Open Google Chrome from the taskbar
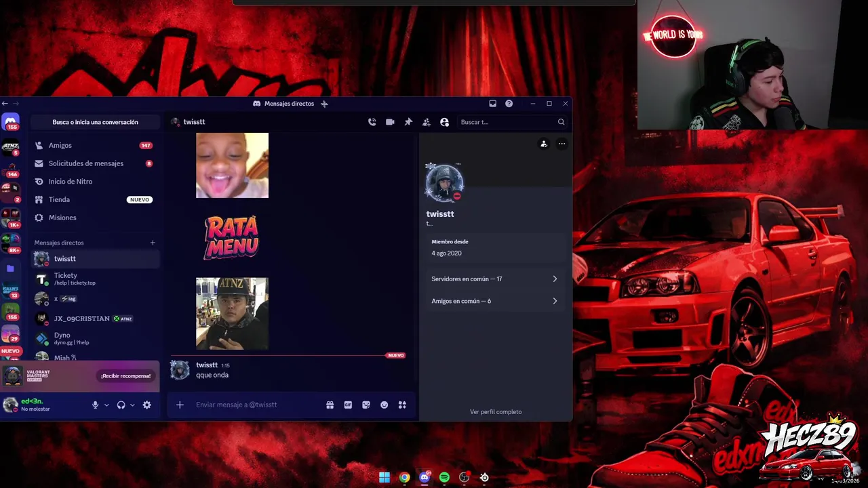The image size is (868, 488). point(404,477)
